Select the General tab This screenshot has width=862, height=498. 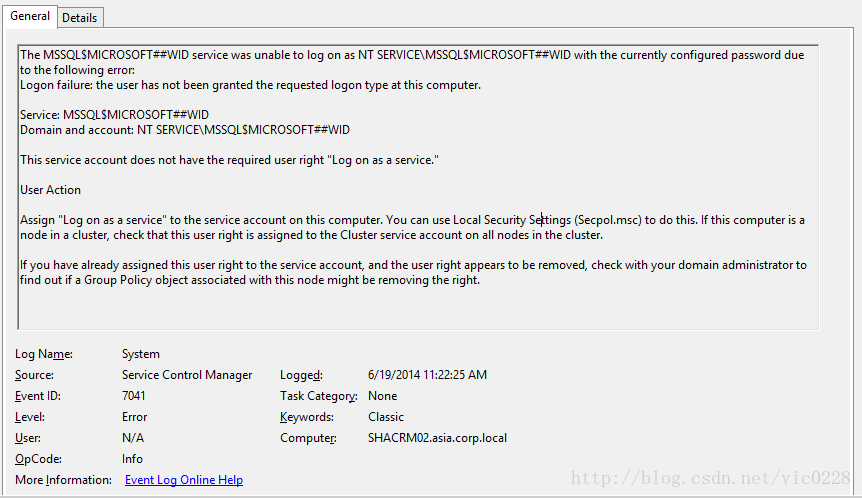point(30,16)
